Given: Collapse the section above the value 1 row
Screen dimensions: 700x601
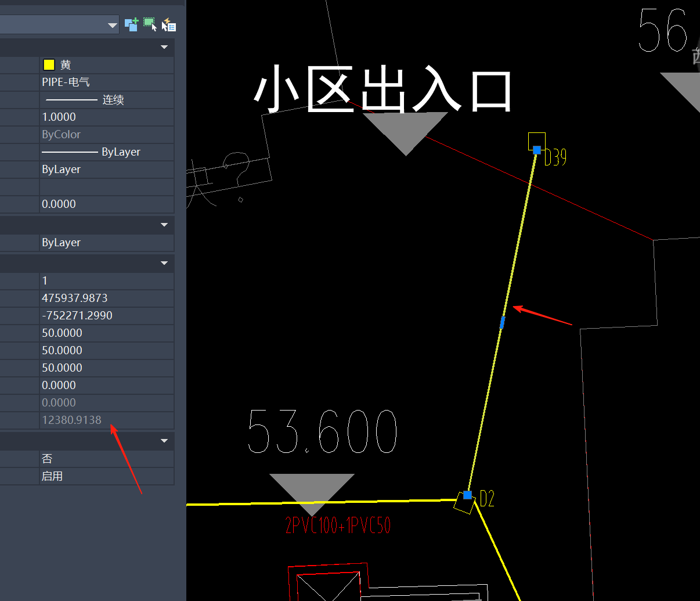Looking at the screenshot, I should tap(164, 263).
